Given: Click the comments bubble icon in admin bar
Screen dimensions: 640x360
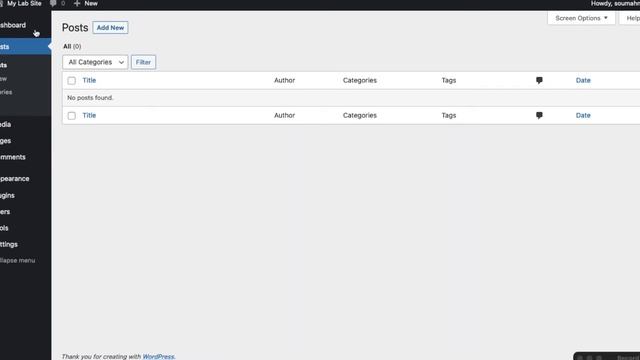Looking at the screenshot, I should (53, 3).
